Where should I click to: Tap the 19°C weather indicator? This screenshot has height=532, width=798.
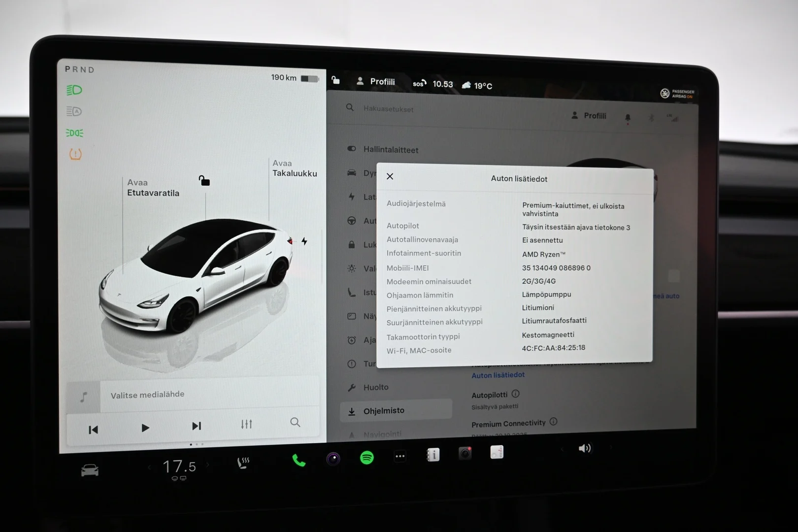[x=477, y=86]
